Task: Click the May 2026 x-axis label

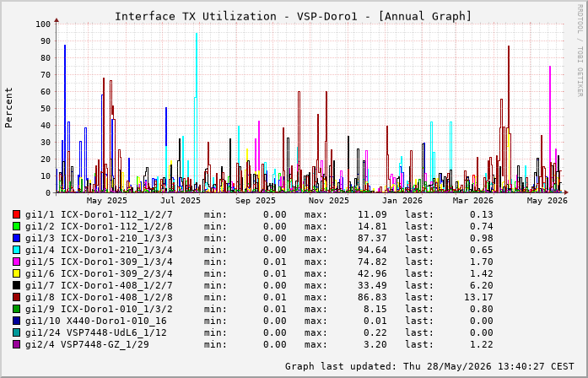Action: click(548, 201)
